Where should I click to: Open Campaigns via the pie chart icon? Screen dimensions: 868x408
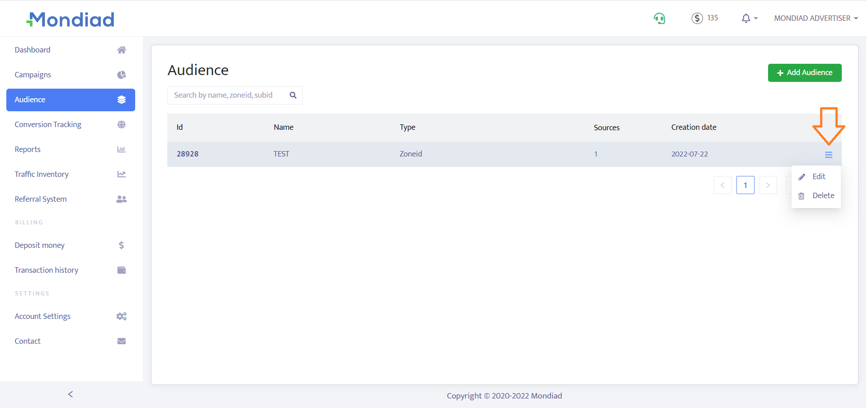tap(121, 75)
